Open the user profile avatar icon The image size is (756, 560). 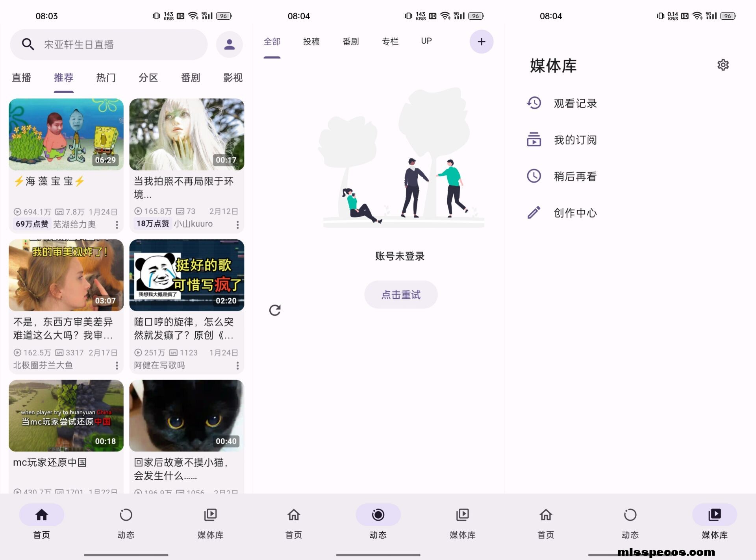point(229,44)
